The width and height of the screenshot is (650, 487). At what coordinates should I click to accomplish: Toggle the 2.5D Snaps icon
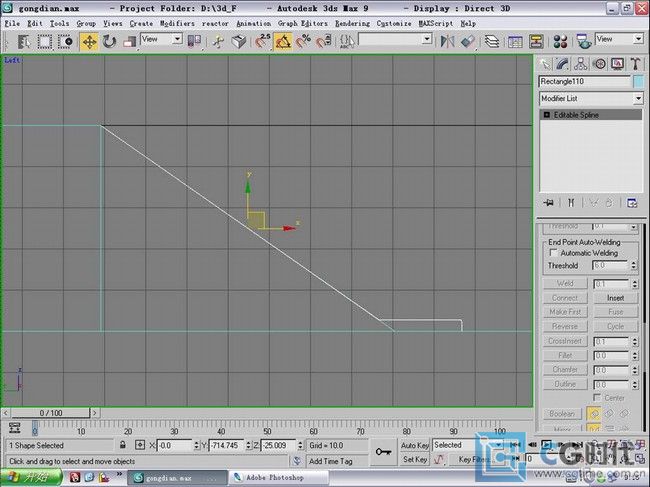click(x=263, y=41)
